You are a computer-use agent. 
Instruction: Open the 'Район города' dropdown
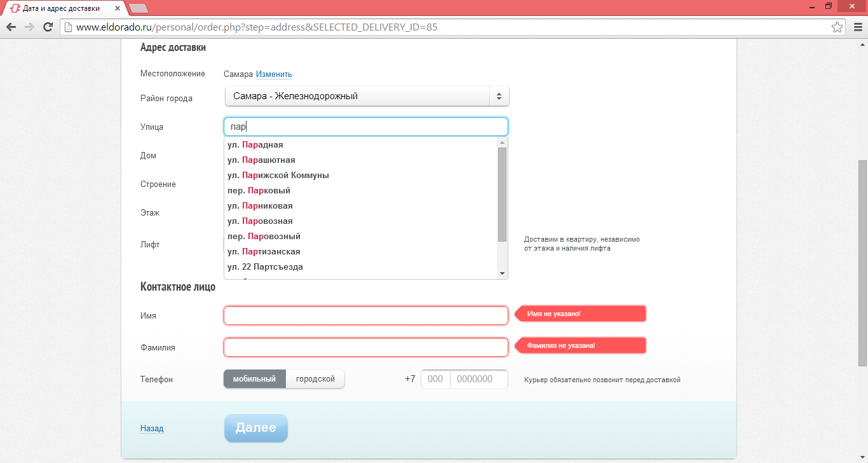tap(367, 97)
